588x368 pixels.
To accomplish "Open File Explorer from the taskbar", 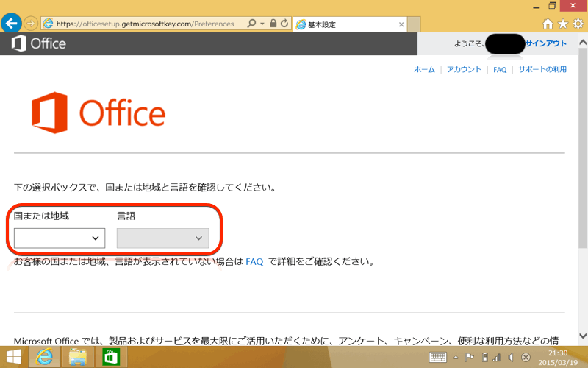I will [79, 357].
